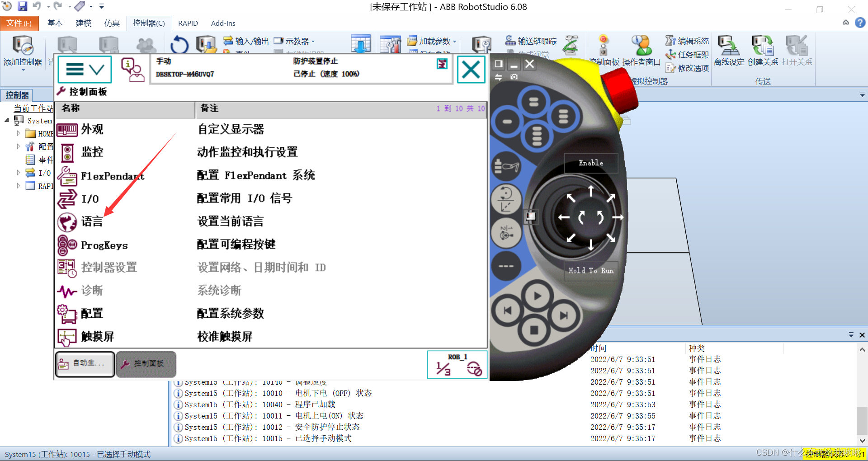Click 任务框架 task frames

[x=688, y=55]
